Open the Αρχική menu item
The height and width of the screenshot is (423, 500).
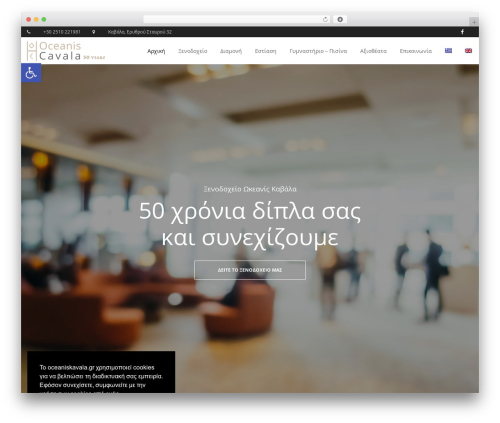156,51
